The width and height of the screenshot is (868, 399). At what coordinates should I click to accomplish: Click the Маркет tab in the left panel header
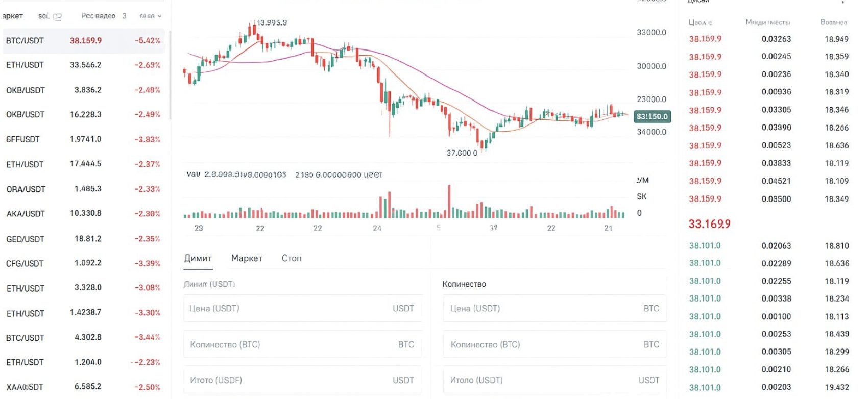click(13, 16)
